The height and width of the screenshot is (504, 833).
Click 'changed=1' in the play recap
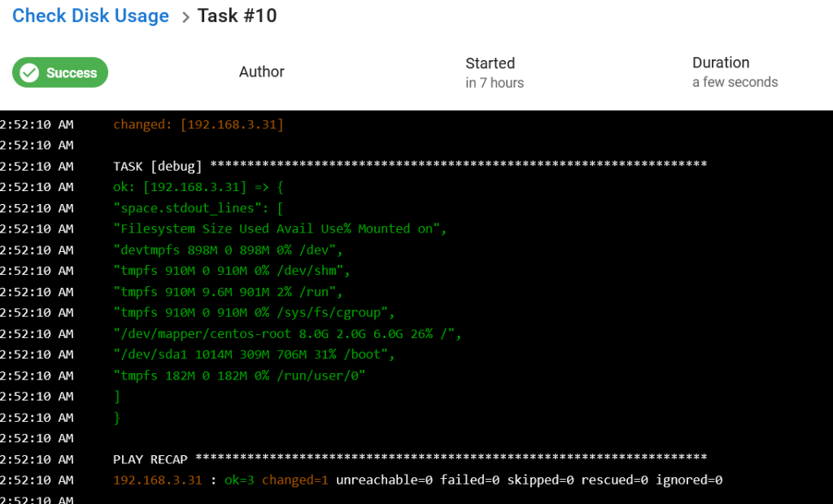(294, 480)
